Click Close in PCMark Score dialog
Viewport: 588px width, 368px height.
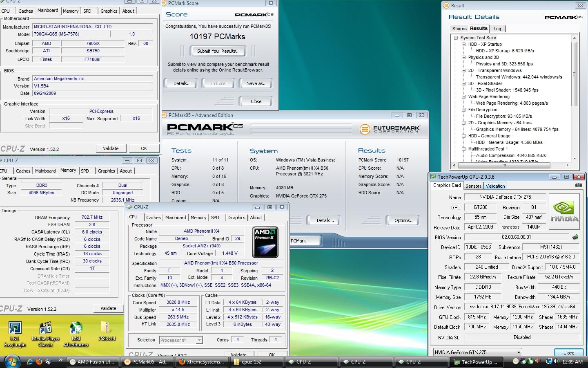point(256,101)
